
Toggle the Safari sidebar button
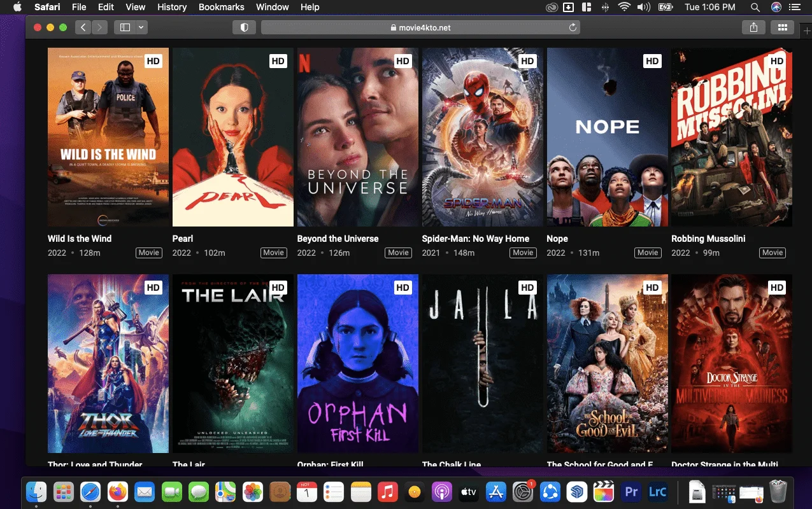click(x=125, y=27)
